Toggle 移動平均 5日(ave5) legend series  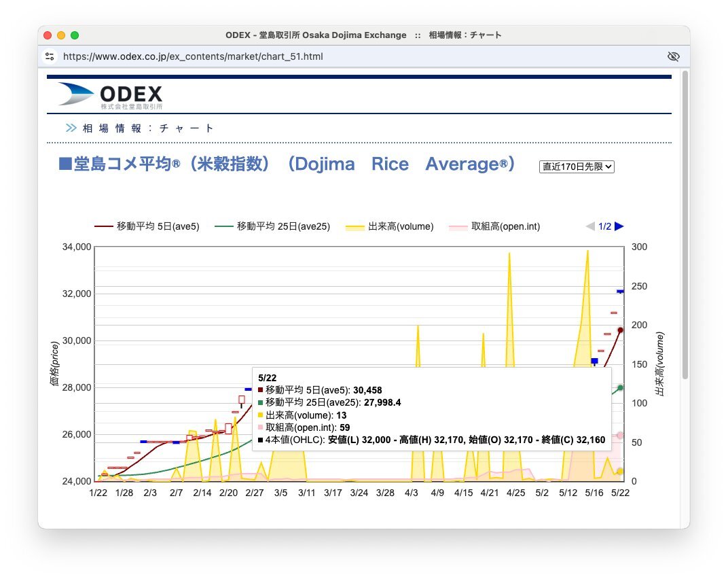147,226
